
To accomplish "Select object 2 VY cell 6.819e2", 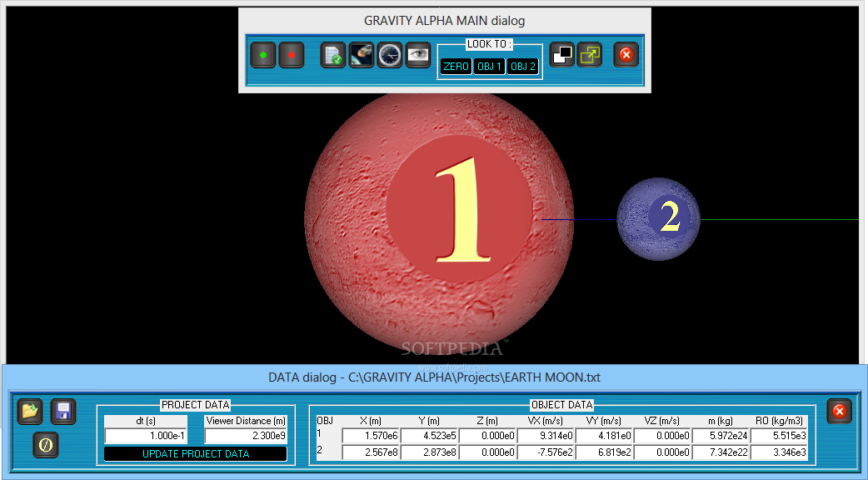I will tap(605, 452).
